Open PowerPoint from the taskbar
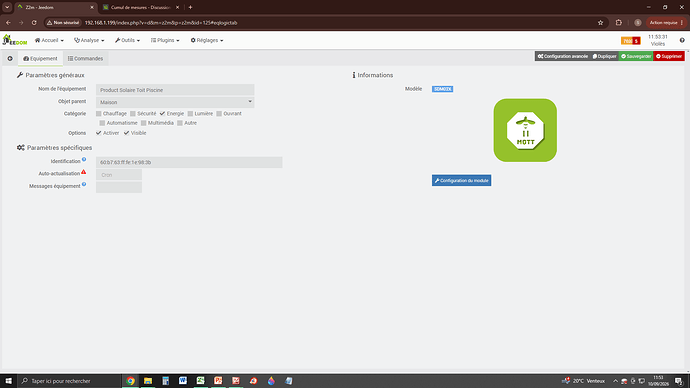The height and width of the screenshot is (388, 690). point(218,381)
